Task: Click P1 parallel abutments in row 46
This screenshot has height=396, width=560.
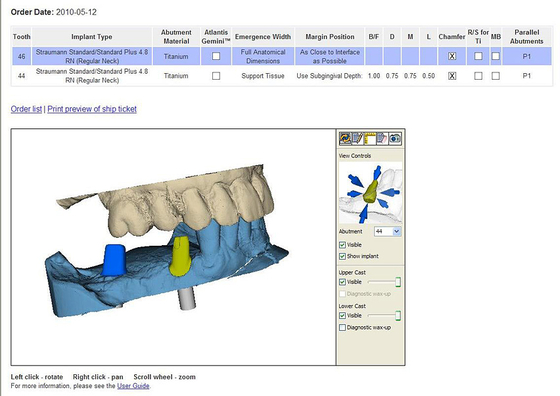Action: coord(526,56)
